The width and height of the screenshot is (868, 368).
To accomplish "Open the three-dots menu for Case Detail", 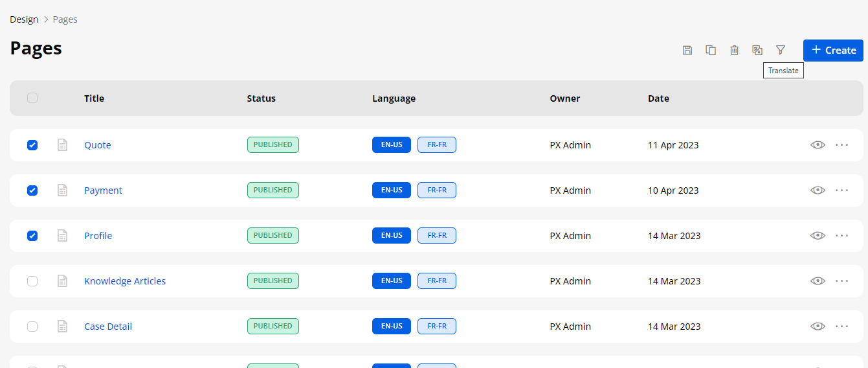I will click(841, 327).
